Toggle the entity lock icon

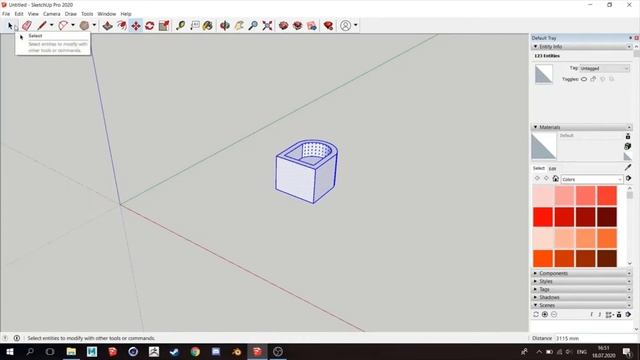click(593, 79)
